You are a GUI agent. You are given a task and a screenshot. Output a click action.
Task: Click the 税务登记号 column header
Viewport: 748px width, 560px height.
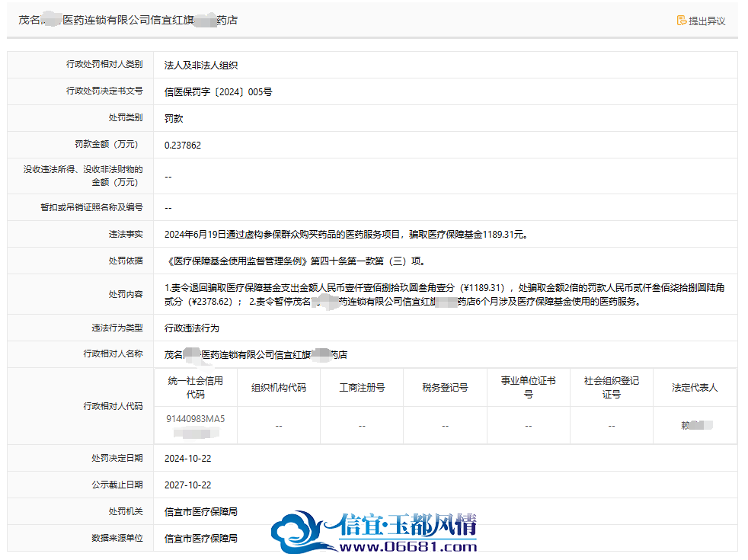445,387
